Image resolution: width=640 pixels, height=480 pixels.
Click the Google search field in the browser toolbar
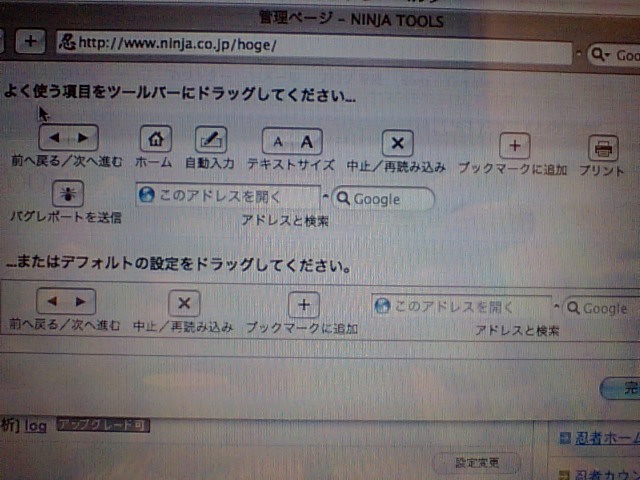[x=613, y=55]
